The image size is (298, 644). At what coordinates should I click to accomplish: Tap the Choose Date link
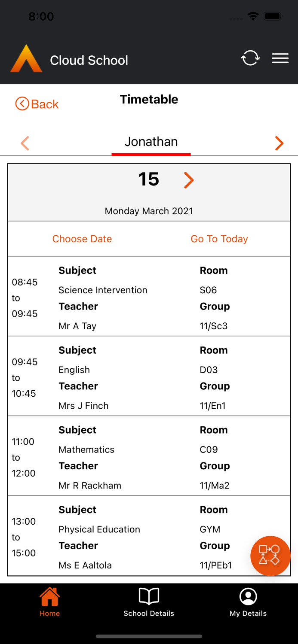[82, 239]
